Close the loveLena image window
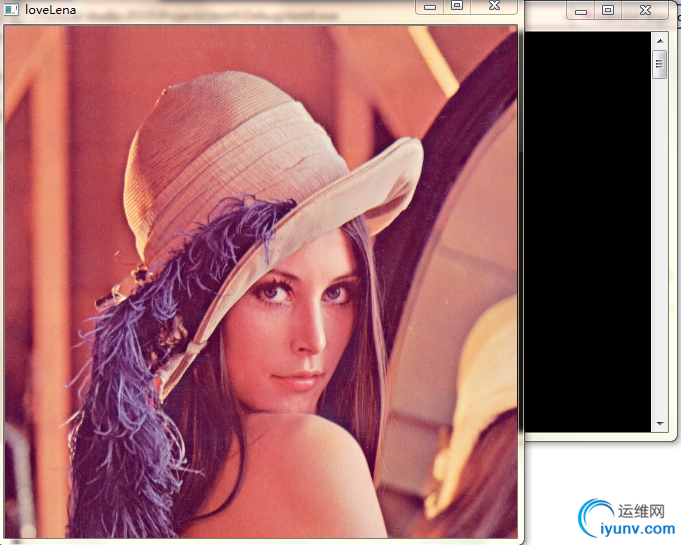The height and width of the screenshot is (545, 681). point(494,6)
